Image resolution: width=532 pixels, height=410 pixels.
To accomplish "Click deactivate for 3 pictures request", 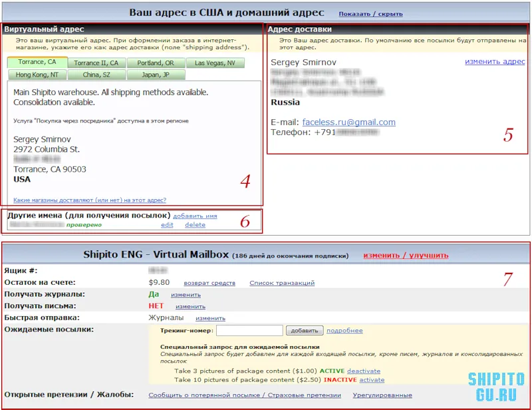I will [x=364, y=371].
